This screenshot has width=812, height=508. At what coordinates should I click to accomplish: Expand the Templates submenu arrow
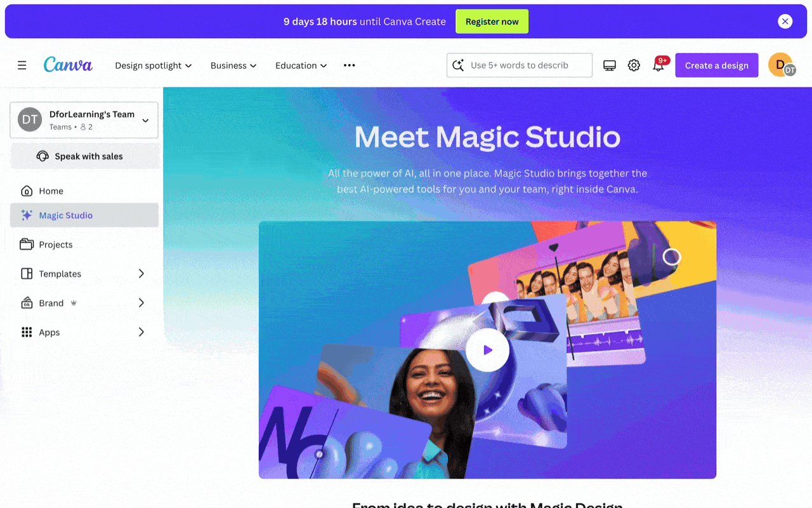coord(141,274)
